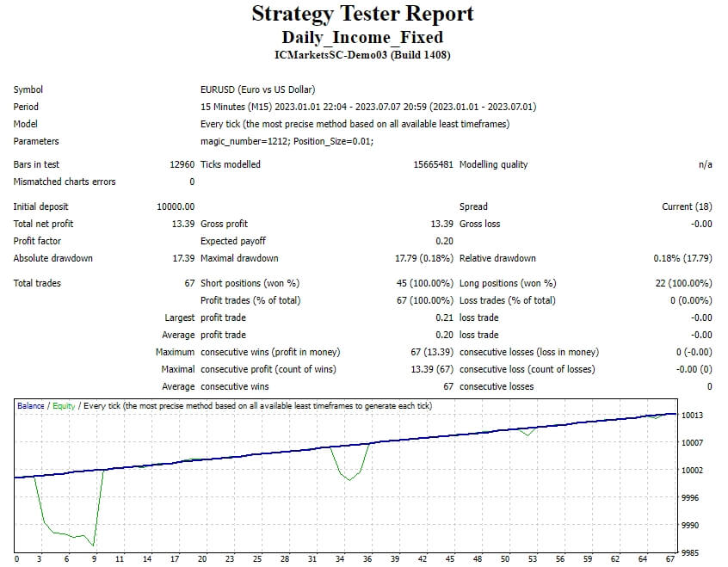The height and width of the screenshot is (567, 728).
Task: Click the Absolute drawdown value 17.39
Action: click(183, 258)
